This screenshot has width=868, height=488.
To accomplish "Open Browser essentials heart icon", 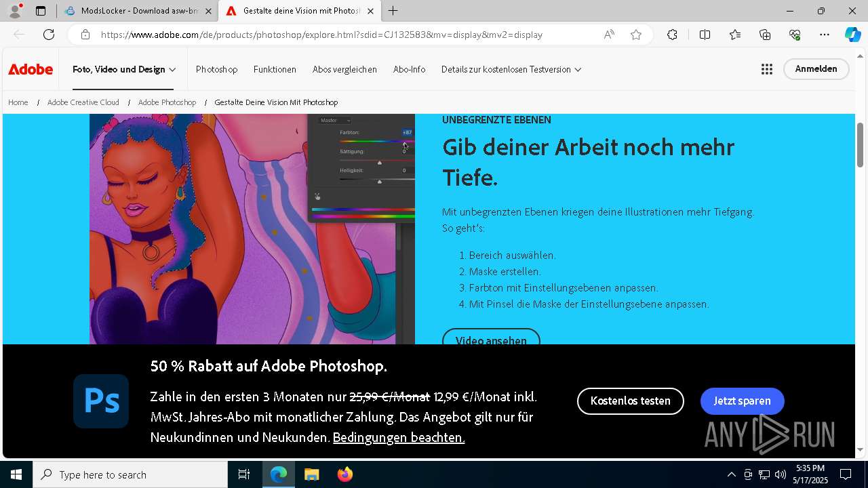I will click(795, 35).
